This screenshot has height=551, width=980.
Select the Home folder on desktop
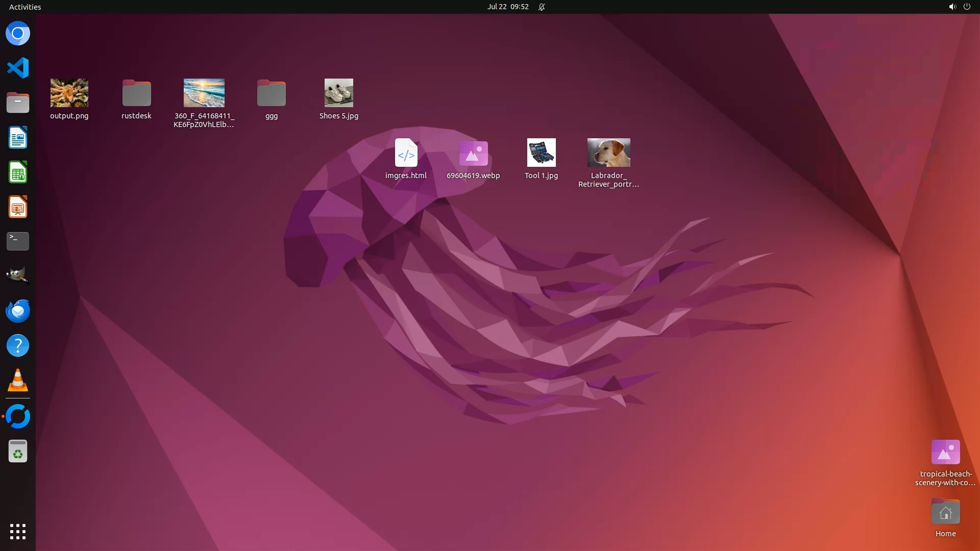pyautogui.click(x=945, y=512)
